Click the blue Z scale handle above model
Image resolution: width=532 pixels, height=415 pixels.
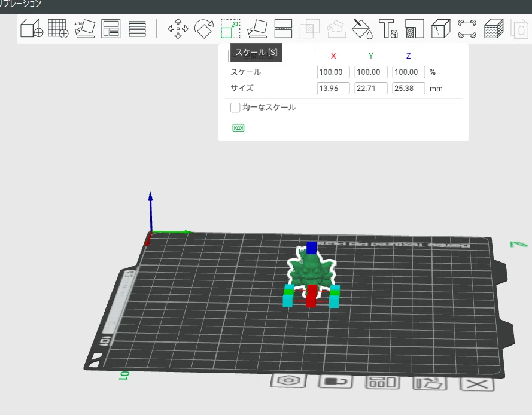(311, 248)
